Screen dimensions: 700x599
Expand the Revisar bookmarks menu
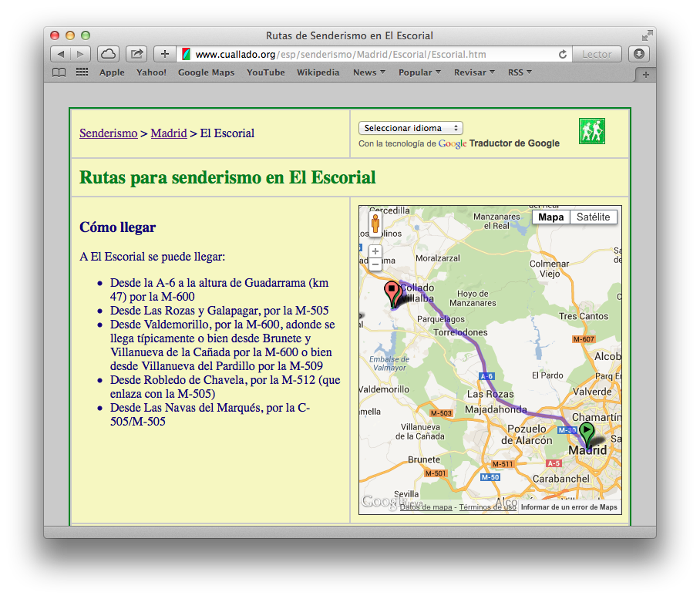[475, 72]
